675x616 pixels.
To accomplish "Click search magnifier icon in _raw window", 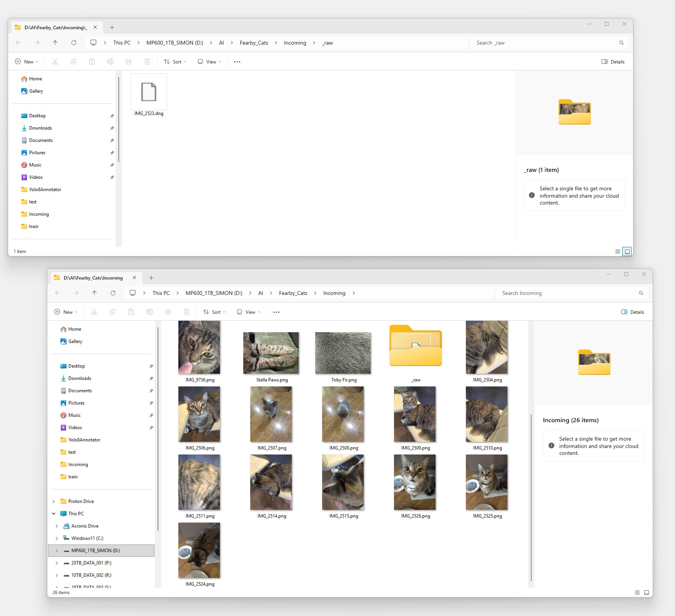I will coord(621,43).
